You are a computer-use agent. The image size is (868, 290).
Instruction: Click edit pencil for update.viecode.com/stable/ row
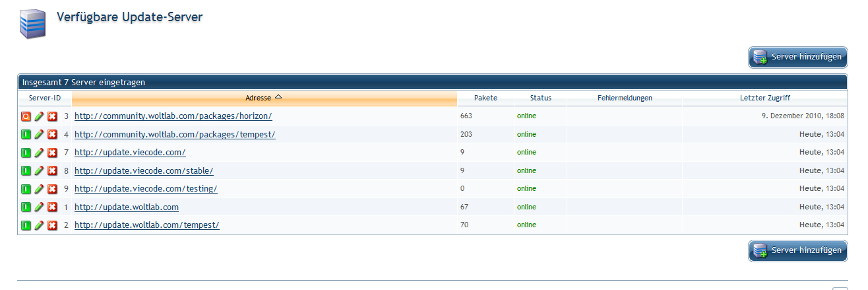click(x=39, y=171)
